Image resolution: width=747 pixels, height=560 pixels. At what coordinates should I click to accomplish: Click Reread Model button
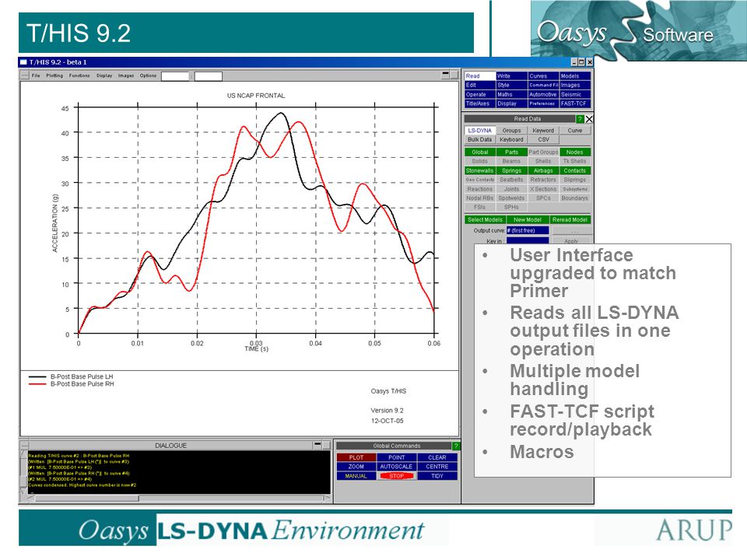[570, 219]
